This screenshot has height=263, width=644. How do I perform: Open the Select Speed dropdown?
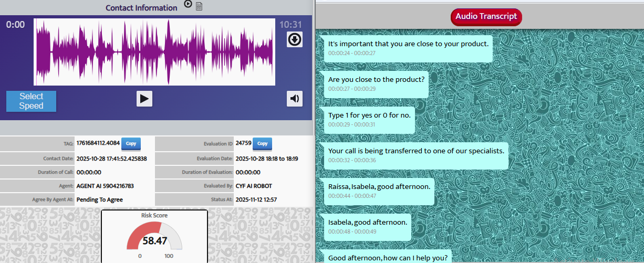point(31,101)
